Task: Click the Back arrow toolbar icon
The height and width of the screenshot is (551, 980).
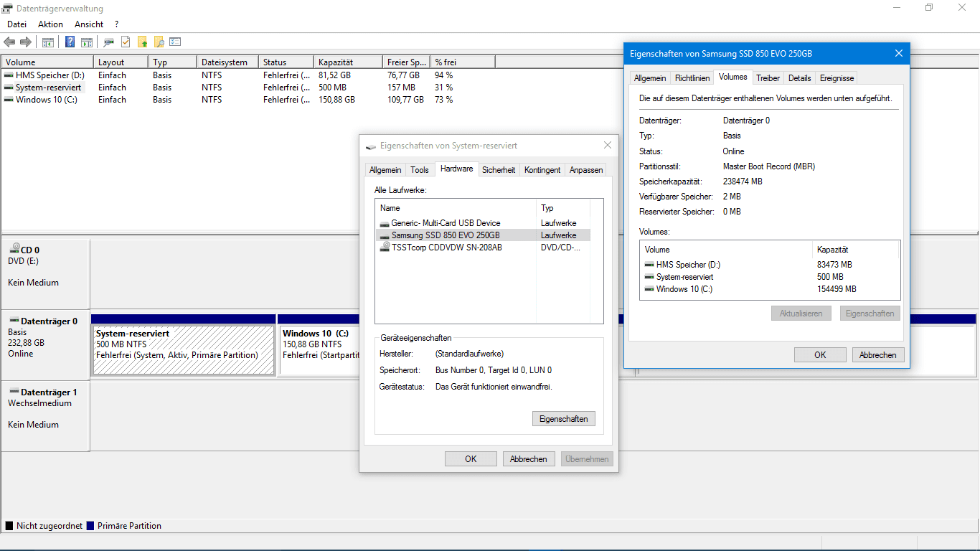Action: [x=9, y=42]
